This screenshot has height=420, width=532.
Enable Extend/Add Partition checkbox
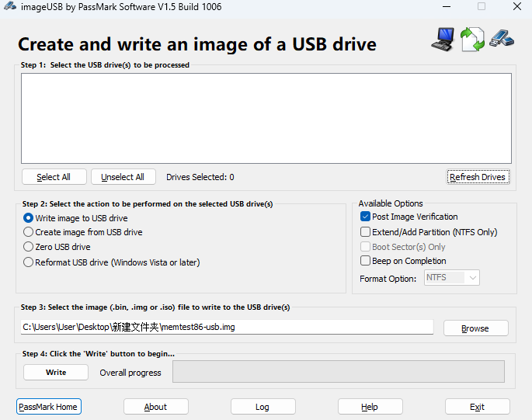(366, 232)
